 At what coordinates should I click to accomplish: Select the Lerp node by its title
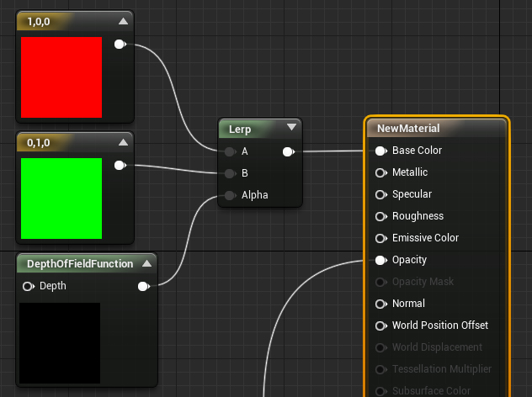coord(240,130)
